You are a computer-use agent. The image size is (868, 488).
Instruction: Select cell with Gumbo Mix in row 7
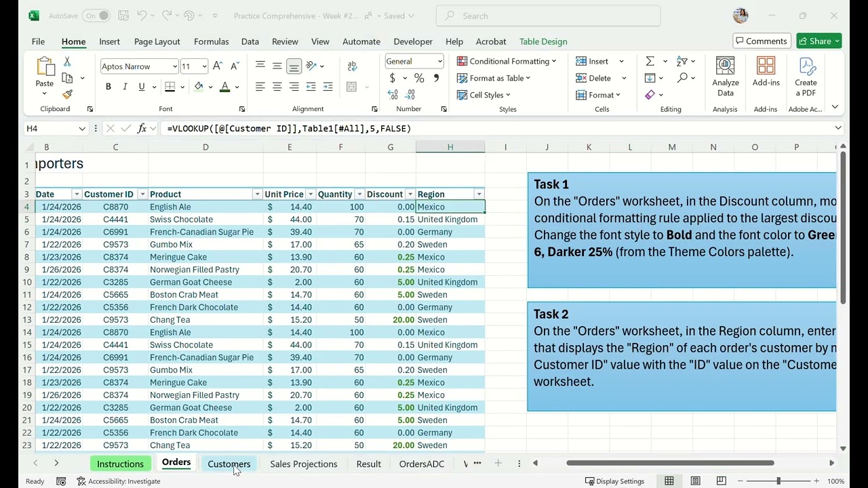tap(205, 245)
